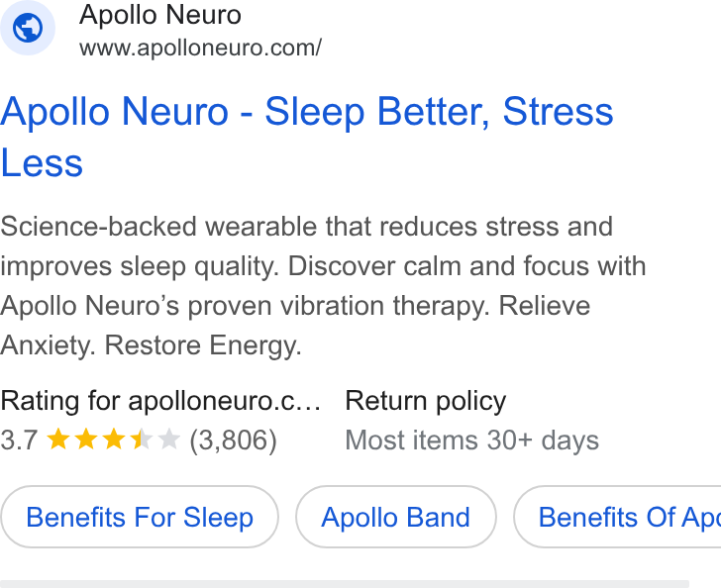Click the second gold rating star
Image resolution: width=721 pixels, height=588 pixels.
[x=86, y=440]
